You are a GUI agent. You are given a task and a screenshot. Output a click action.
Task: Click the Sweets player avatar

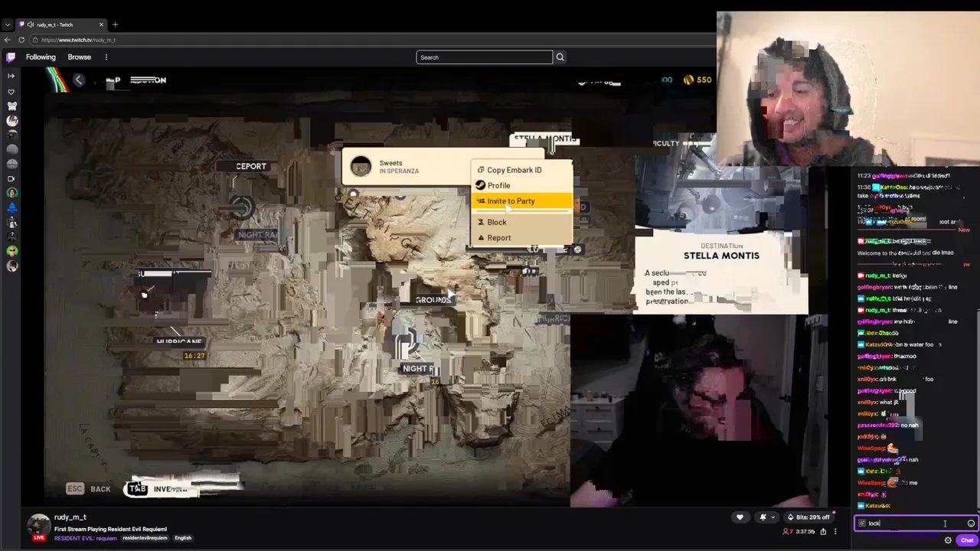[361, 166]
